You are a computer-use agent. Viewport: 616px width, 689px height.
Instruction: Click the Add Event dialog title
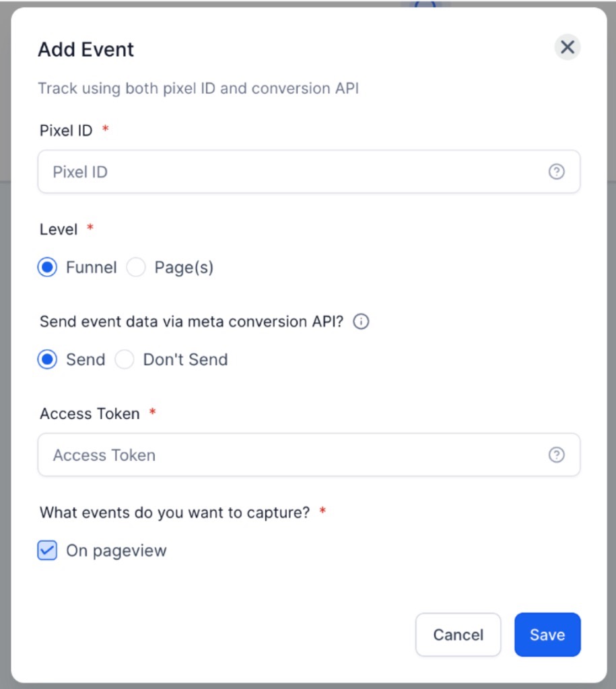pos(86,50)
